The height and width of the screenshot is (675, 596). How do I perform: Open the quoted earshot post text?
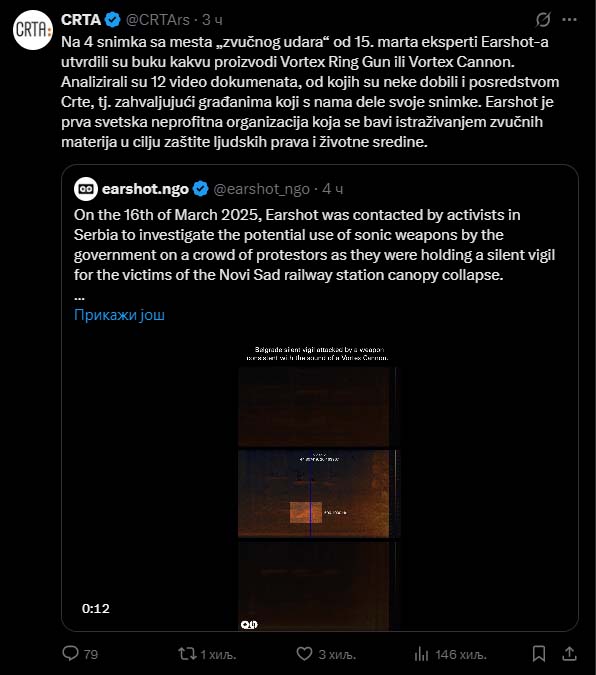[x=314, y=245]
